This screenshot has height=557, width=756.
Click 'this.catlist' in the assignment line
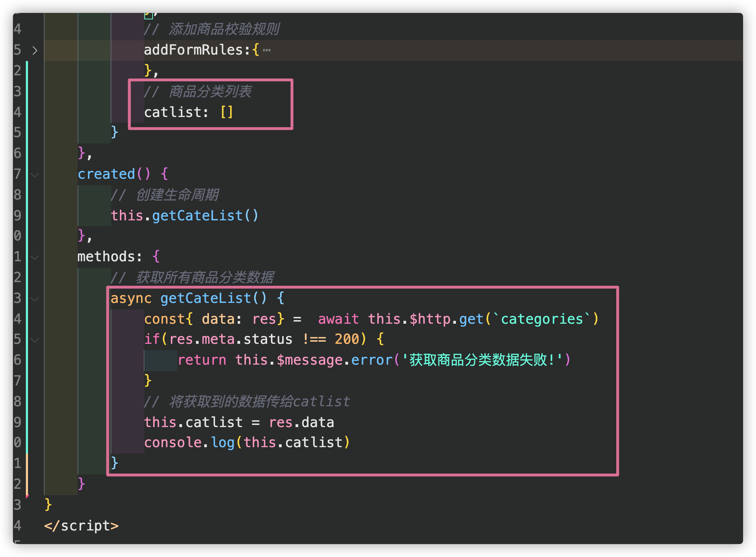193,422
